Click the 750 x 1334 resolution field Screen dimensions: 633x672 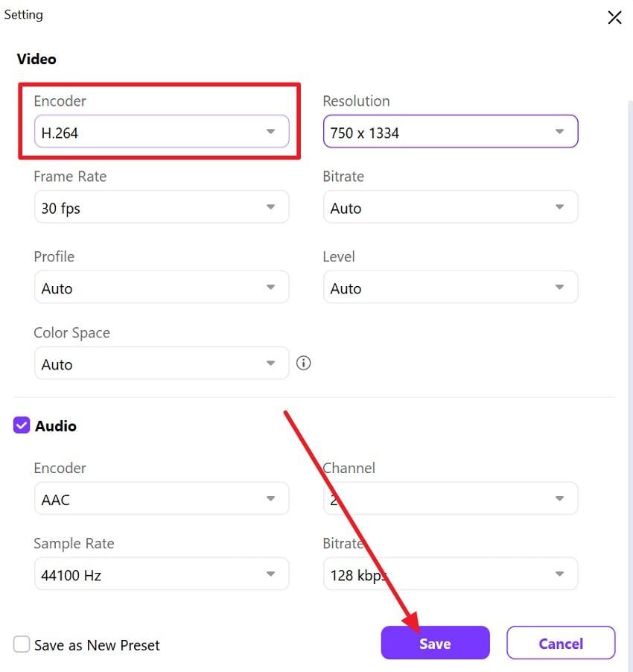[432, 131]
